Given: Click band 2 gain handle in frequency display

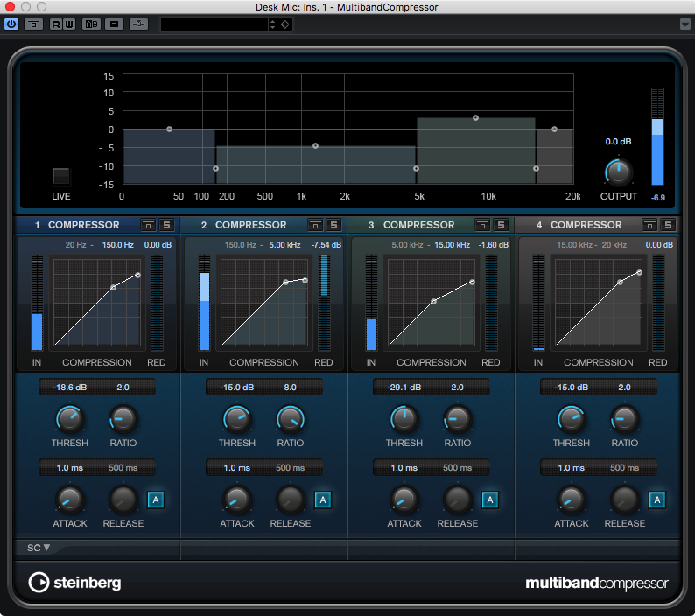Looking at the screenshot, I should tap(315, 146).
